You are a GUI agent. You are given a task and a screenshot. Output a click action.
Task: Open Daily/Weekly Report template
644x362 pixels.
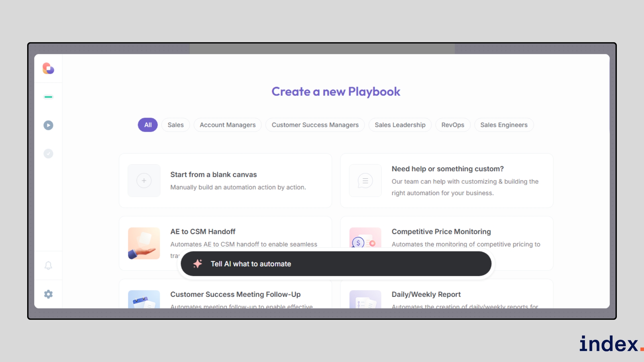[x=426, y=294]
